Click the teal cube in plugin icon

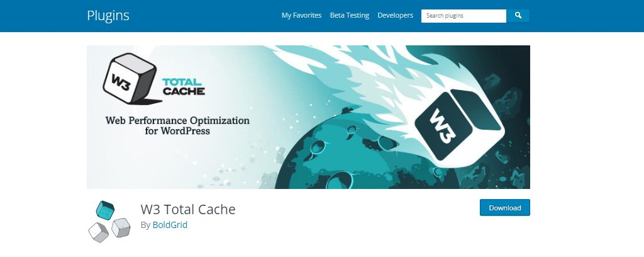pyautogui.click(x=104, y=210)
